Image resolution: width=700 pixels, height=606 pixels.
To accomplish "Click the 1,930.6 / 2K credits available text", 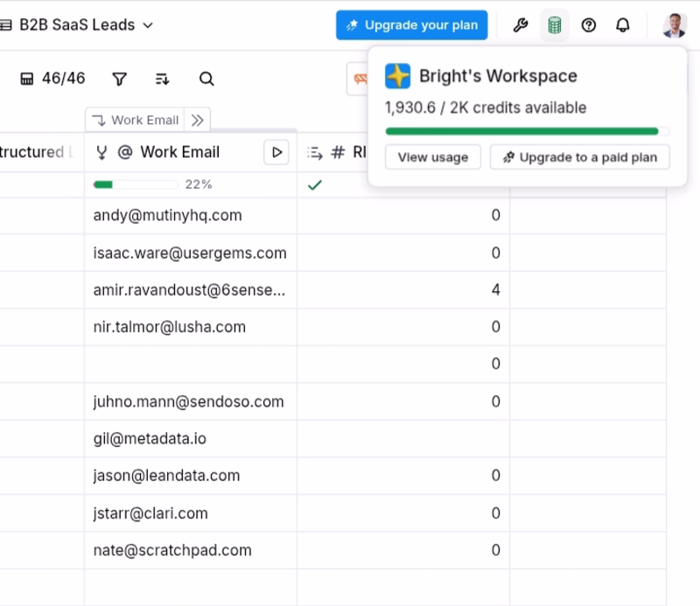I will [486, 108].
